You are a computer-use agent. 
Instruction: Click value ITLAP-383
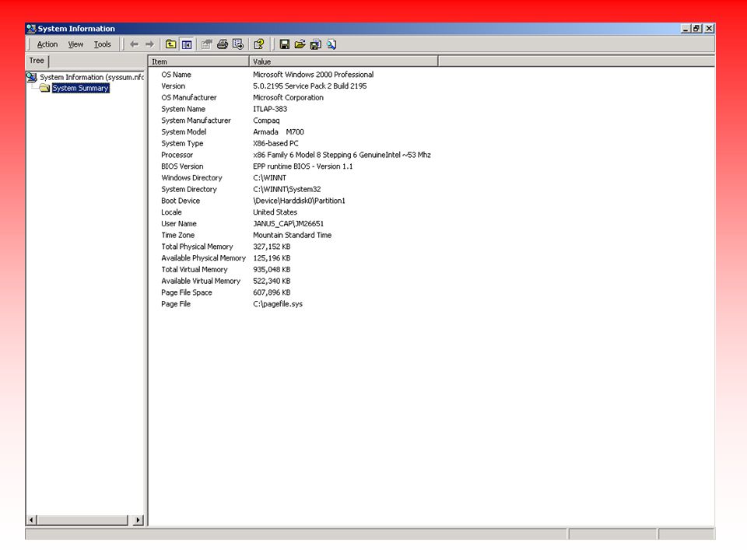270,109
